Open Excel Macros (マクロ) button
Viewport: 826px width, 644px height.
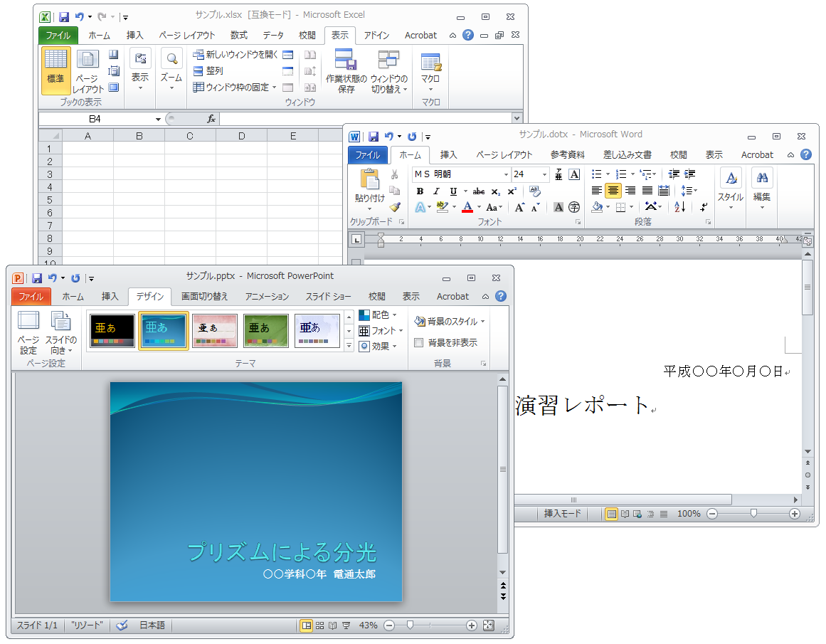tap(430, 71)
